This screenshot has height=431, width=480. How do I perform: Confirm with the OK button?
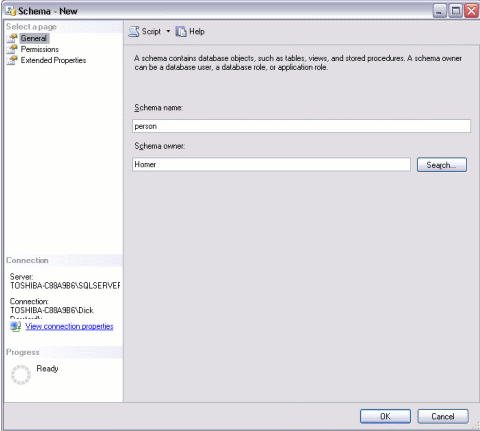click(385, 416)
